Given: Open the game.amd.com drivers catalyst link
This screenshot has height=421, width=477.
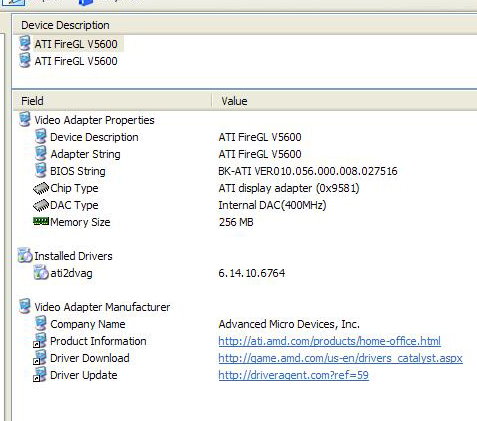Looking at the screenshot, I should click(340, 358).
